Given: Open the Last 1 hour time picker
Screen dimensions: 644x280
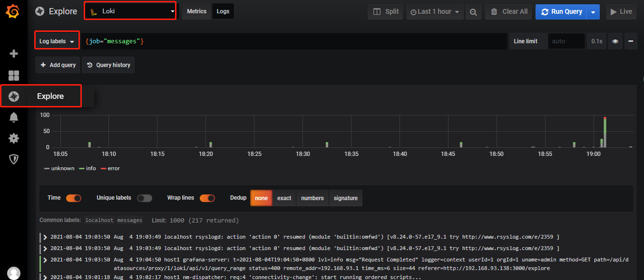Looking at the screenshot, I should tap(435, 12).
